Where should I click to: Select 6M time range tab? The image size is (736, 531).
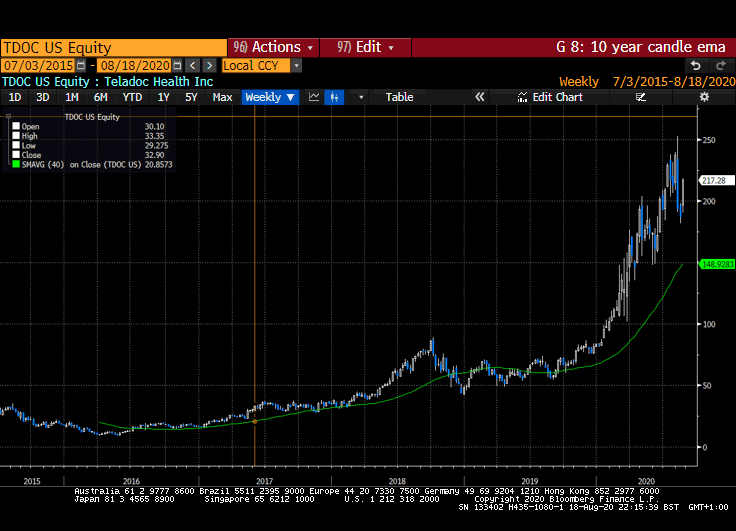pyautogui.click(x=100, y=97)
